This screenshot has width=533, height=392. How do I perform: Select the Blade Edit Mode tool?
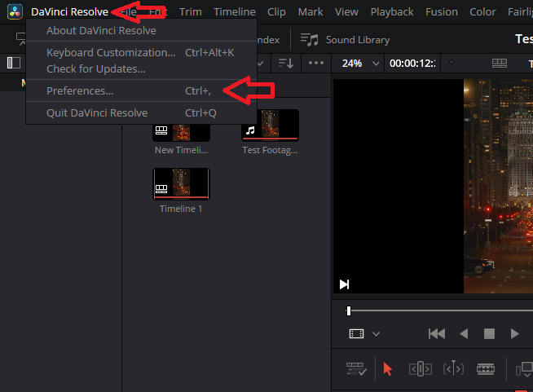pyautogui.click(x=486, y=369)
